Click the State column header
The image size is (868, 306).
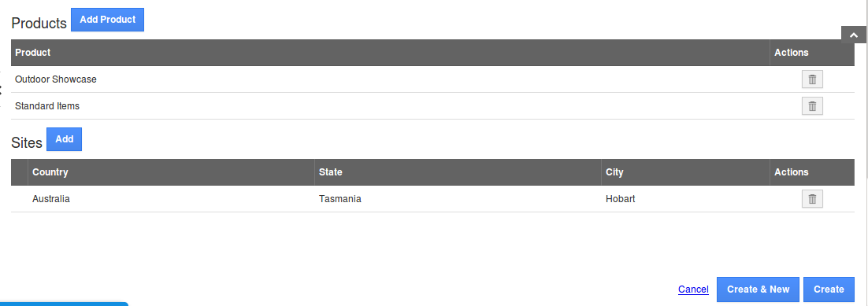[331, 172]
